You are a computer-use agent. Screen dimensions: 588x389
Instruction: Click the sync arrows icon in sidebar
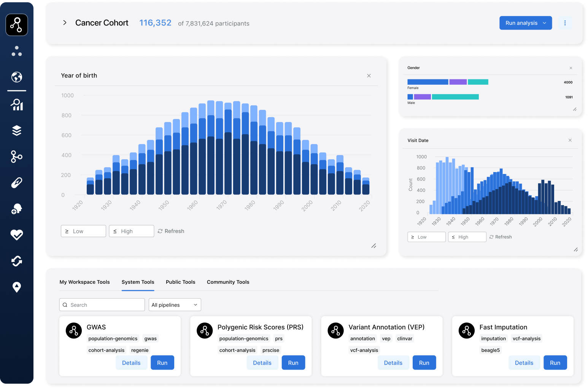tap(16, 261)
